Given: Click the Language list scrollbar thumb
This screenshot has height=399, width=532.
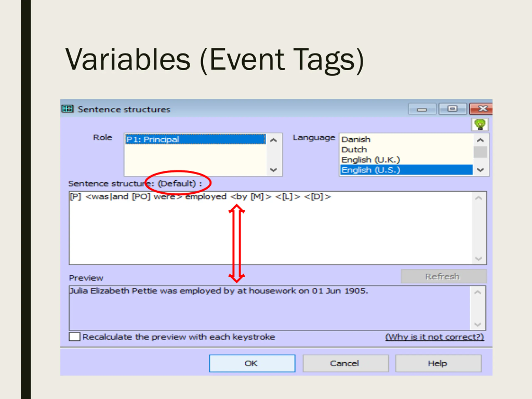Looking at the screenshot, I should (x=480, y=152).
